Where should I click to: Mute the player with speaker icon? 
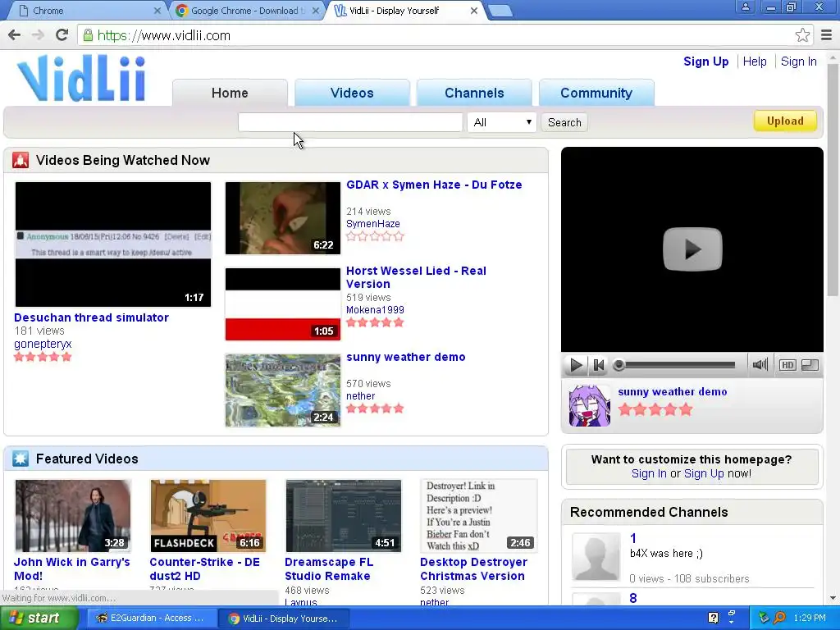coord(760,365)
